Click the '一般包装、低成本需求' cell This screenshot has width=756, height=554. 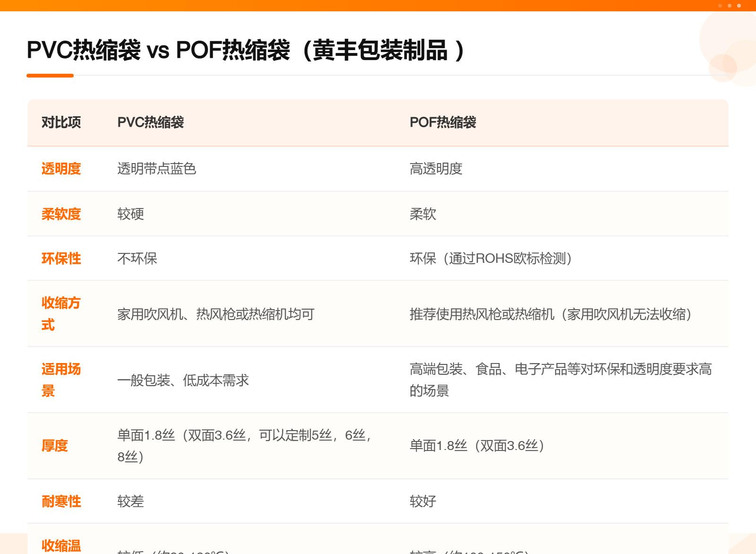pos(183,381)
